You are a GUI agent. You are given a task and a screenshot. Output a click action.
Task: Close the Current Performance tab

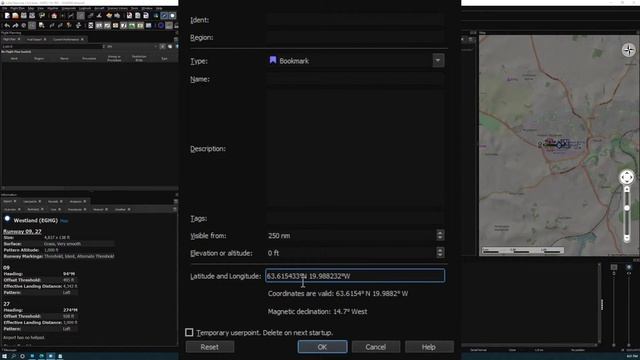click(82, 39)
